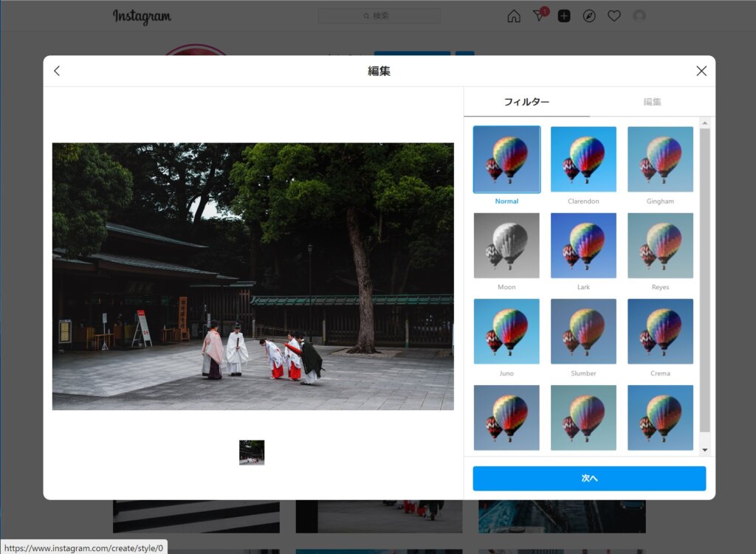Apply the Juno filter
The height and width of the screenshot is (554, 756).
(506, 331)
